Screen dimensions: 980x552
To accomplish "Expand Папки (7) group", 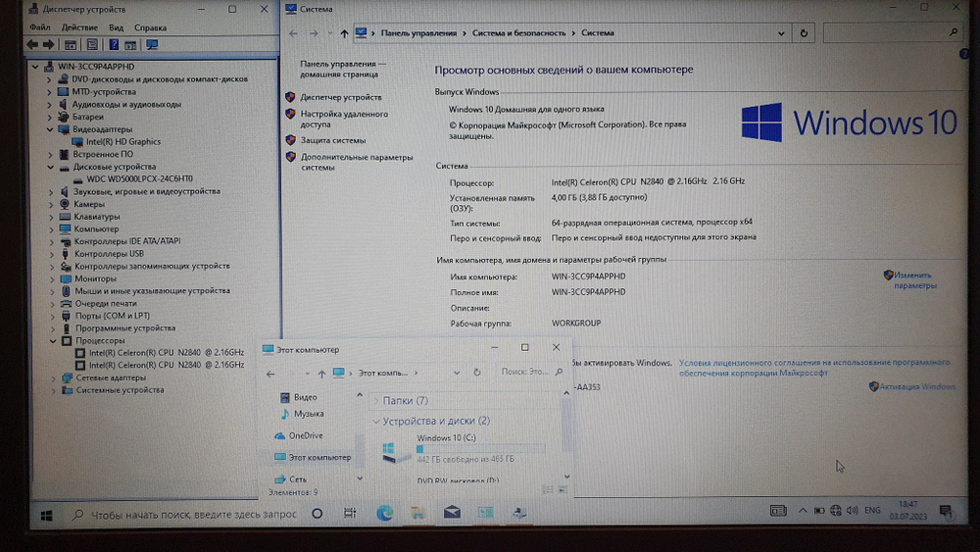I will pyautogui.click(x=375, y=401).
